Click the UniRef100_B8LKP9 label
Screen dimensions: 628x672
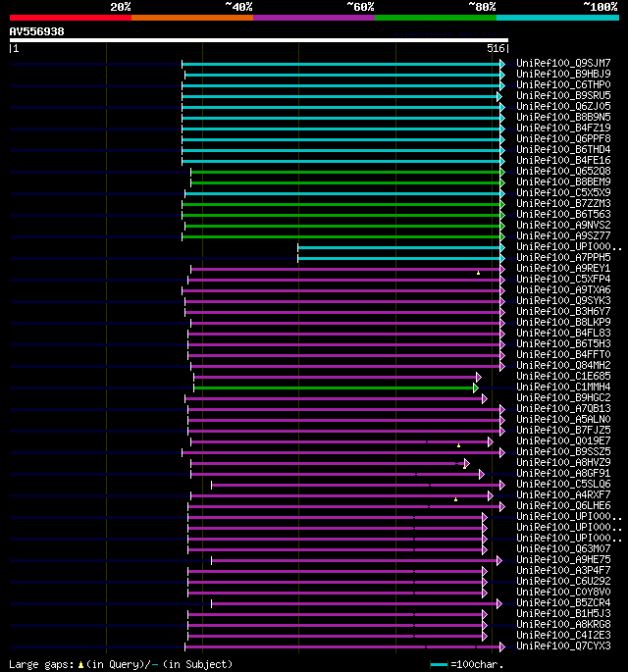tap(563, 323)
